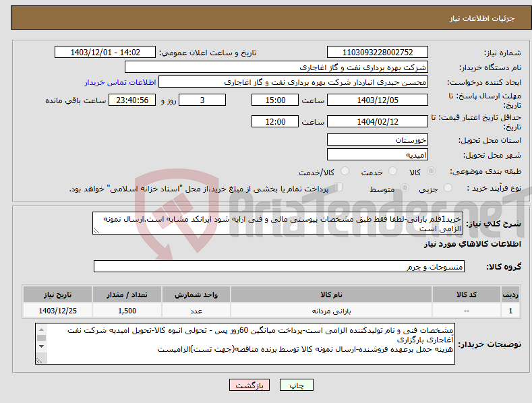The image size is (532, 403).
Task: Open اطلاعات تماس خریدار link
Action: click(120, 82)
